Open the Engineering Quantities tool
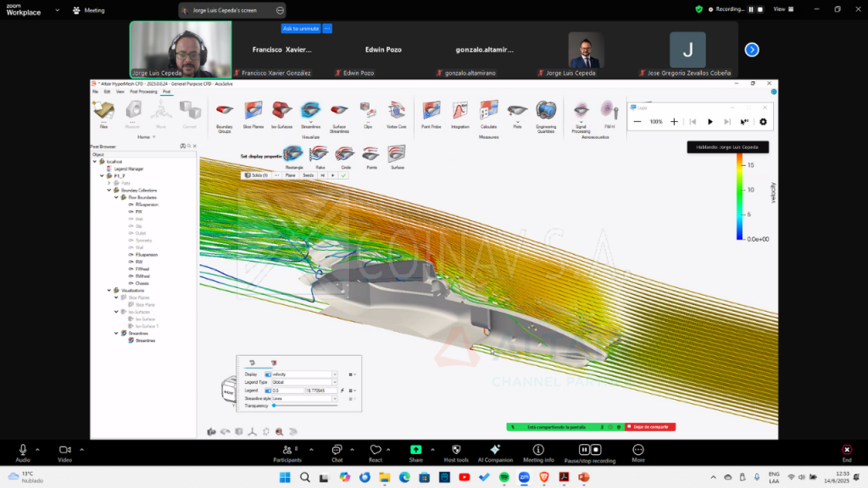Image resolution: width=868 pixels, height=488 pixels. pyautogui.click(x=546, y=111)
